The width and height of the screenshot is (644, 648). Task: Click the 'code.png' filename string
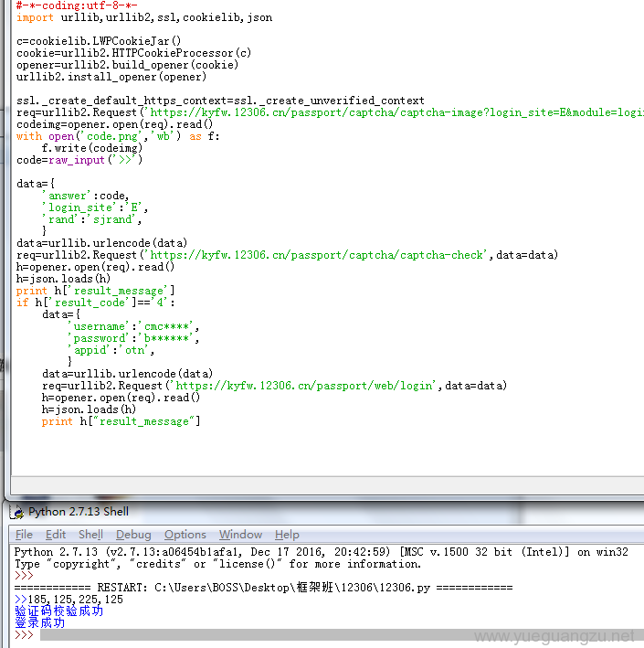[112, 136]
